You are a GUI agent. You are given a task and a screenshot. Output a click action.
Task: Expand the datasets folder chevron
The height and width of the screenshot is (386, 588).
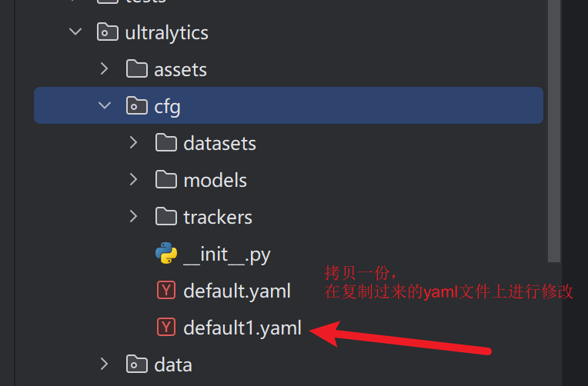coord(133,142)
